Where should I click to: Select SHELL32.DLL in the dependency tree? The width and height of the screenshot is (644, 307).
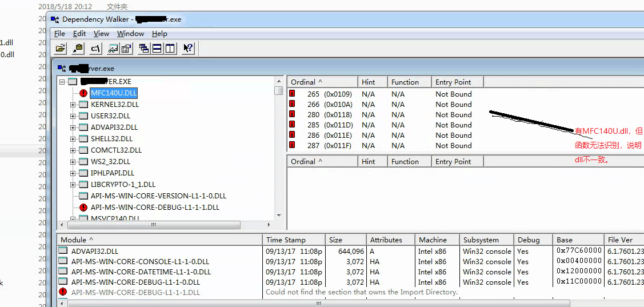point(112,139)
